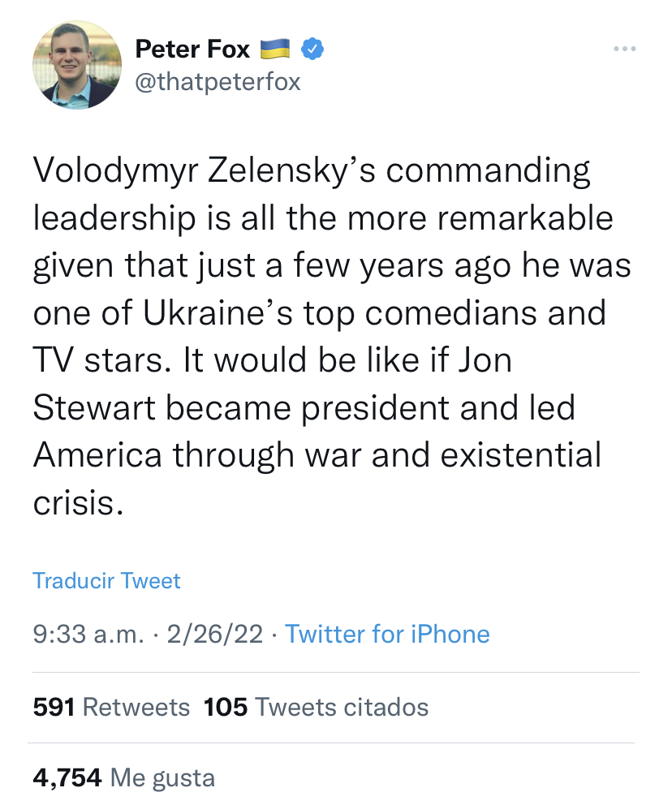The height and width of the screenshot is (805, 672).
Task: Click the Ukrainian flag emoji
Action: [275, 50]
